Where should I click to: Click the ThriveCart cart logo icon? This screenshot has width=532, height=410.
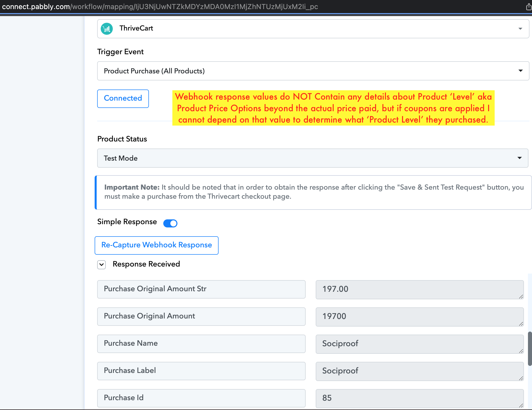point(107,29)
